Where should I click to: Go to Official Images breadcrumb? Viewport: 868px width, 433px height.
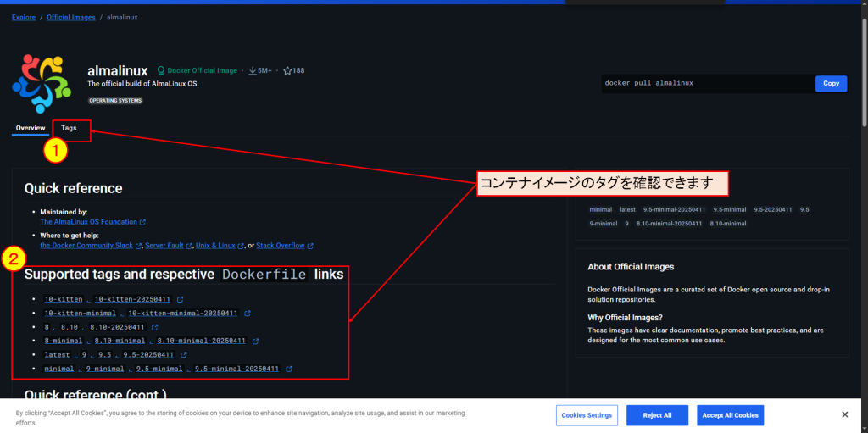71,17
